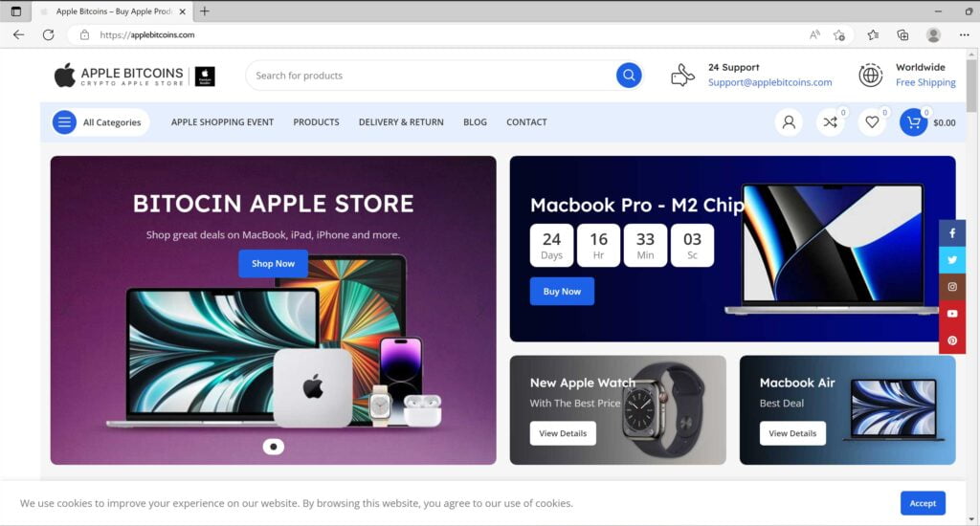Select the hero carousel slide dot

[273, 447]
